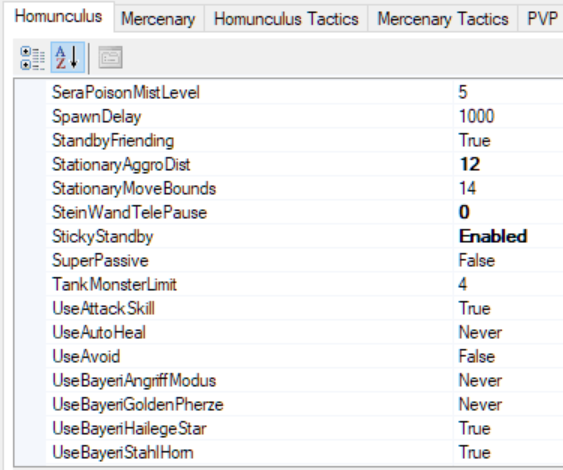Switch to the Mercenary tab

click(158, 19)
